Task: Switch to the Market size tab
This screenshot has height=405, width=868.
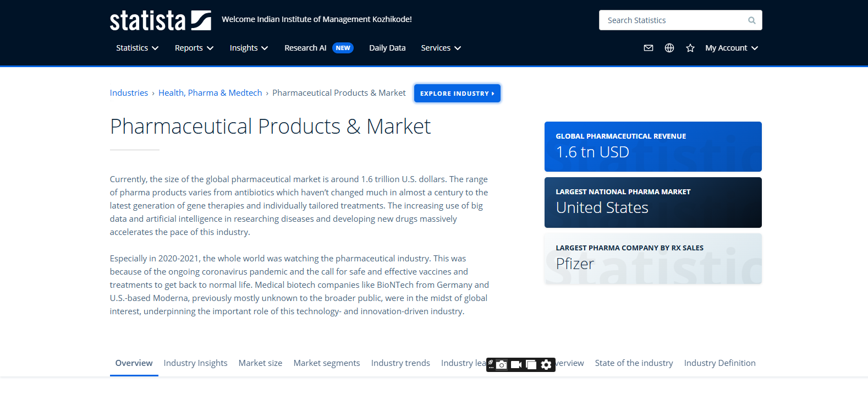Action: coord(260,363)
